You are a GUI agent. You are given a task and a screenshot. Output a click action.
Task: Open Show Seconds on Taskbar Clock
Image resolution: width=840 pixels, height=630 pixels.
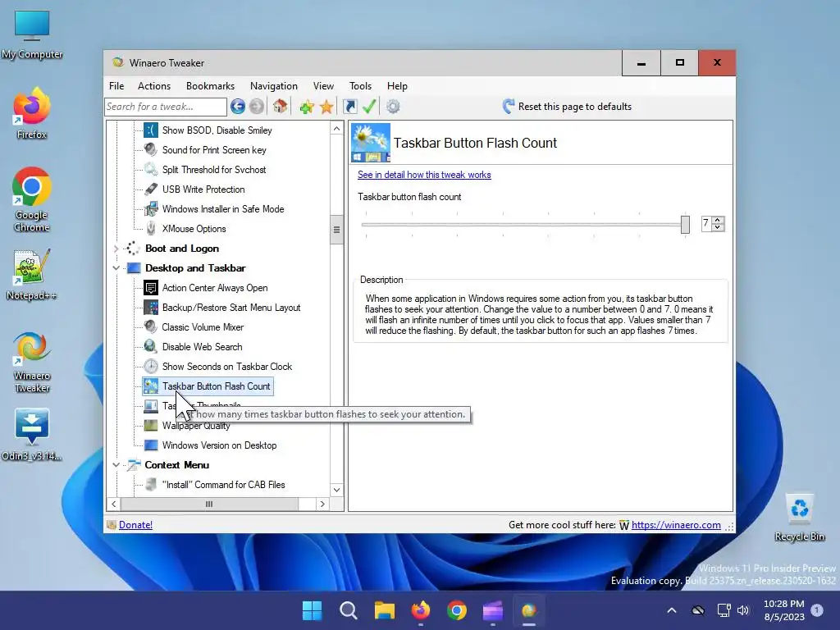[227, 367]
